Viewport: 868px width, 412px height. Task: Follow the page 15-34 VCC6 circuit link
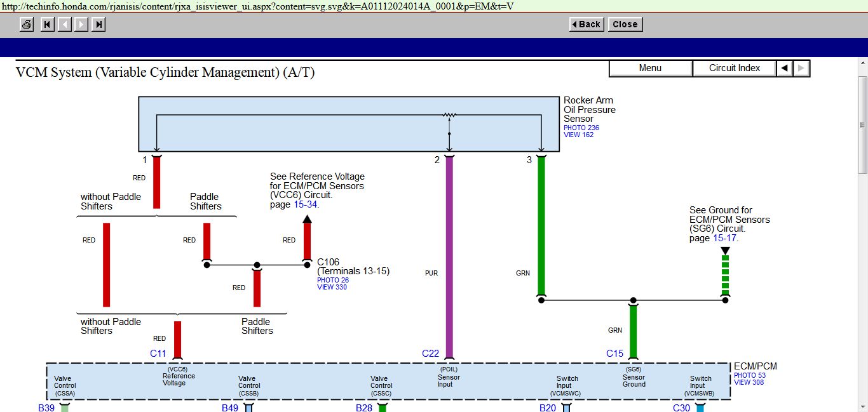pyautogui.click(x=306, y=204)
